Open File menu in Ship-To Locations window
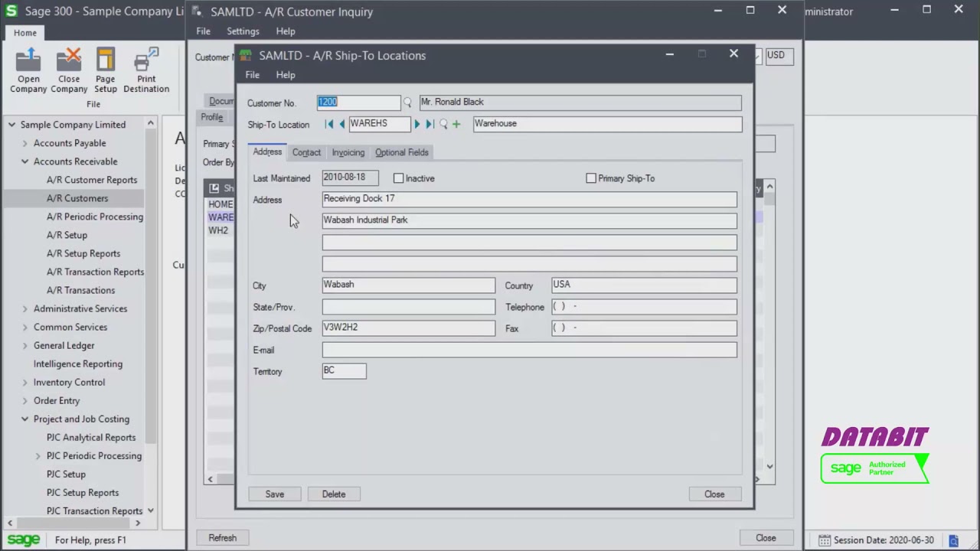The image size is (980, 551). (x=252, y=75)
